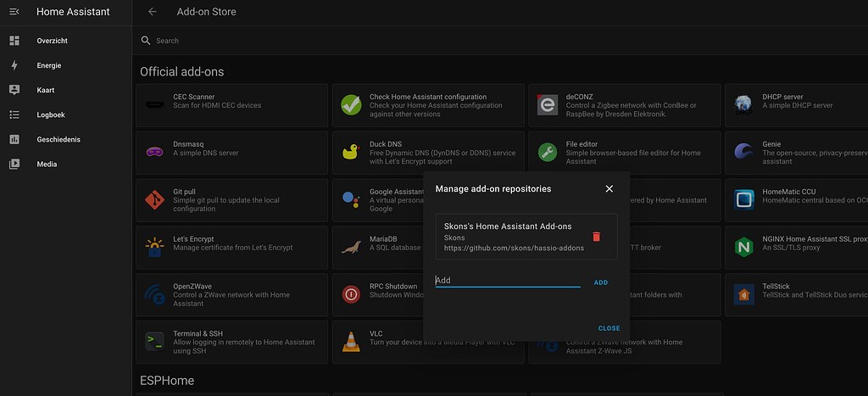The width and height of the screenshot is (868, 396).
Task: Click the DHCP server globe icon
Action: pyautogui.click(x=743, y=104)
